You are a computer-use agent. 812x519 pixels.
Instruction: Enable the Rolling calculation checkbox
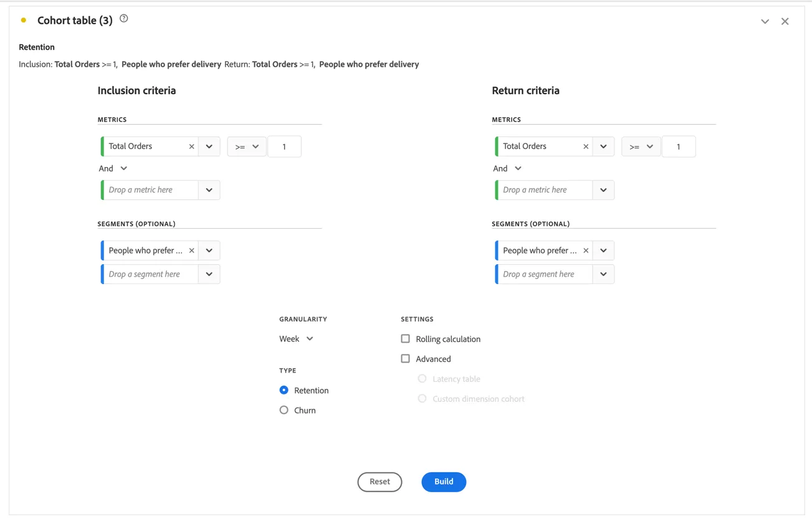point(406,339)
